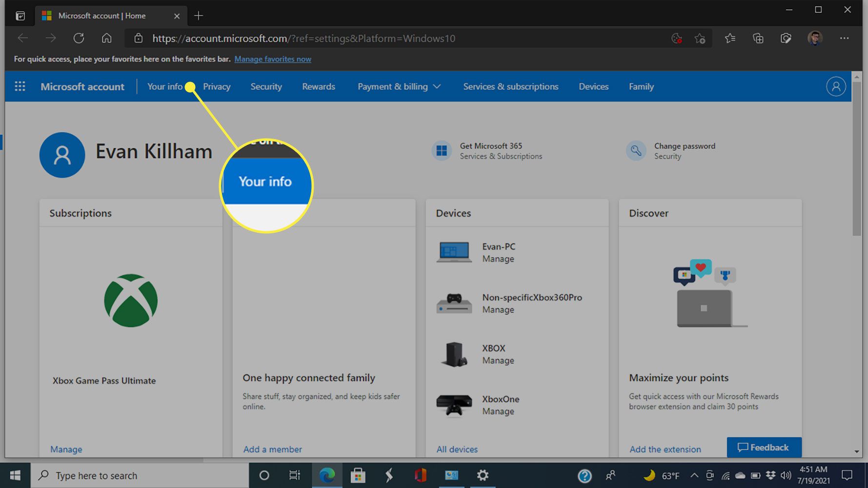View site info lock icon

pos(139,38)
